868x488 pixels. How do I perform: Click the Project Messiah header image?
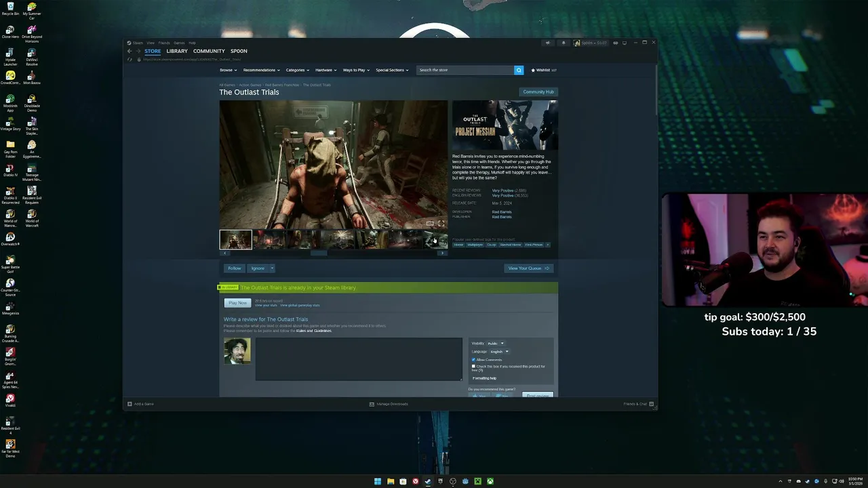(505, 125)
